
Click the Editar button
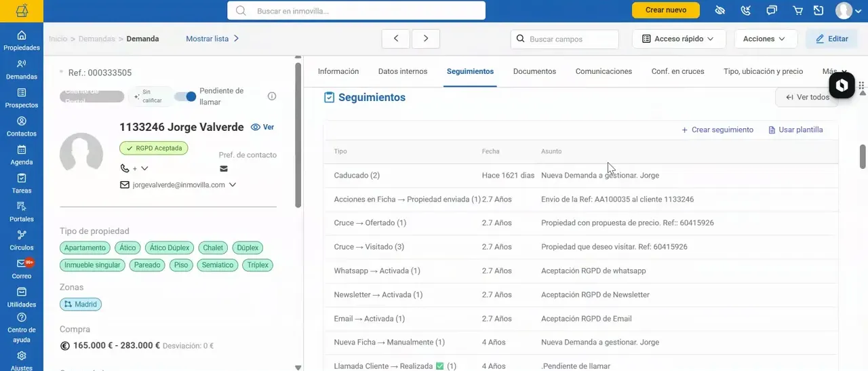[831, 39]
